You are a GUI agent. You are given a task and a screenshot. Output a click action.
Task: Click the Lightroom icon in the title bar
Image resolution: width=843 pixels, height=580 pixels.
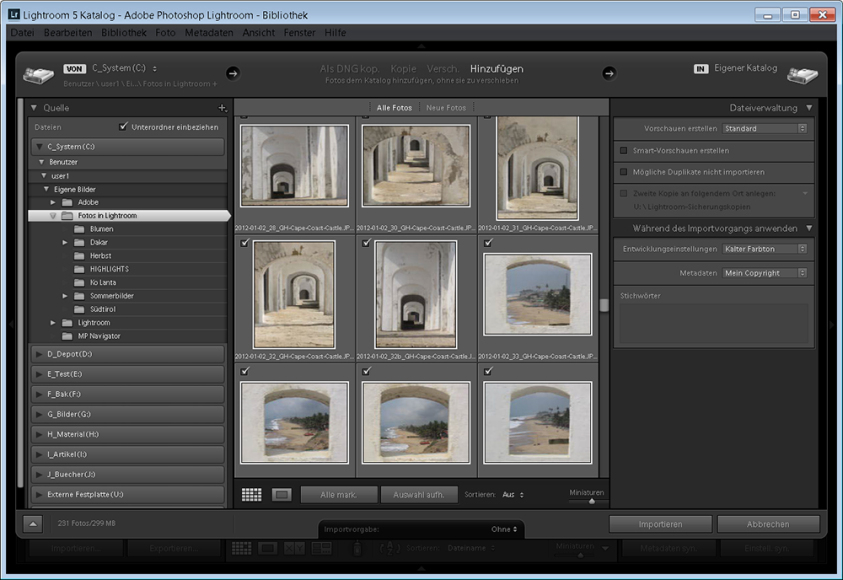coord(13,13)
